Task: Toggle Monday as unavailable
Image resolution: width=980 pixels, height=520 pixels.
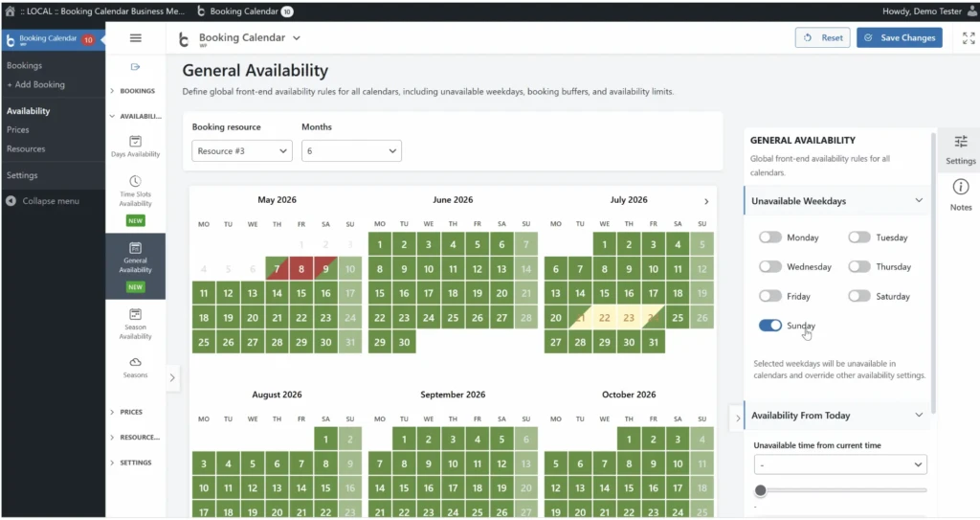Action: pyautogui.click(x=770, y=237)
